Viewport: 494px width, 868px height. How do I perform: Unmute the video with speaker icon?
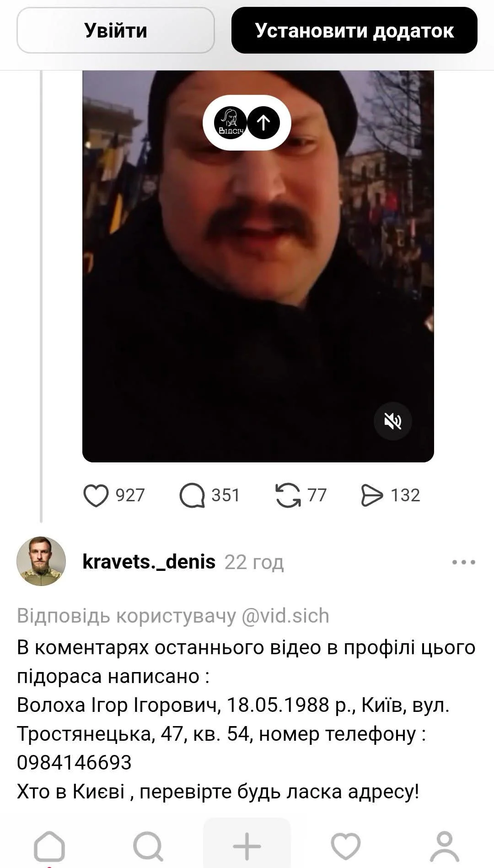pyautogui.click(x=392, y=421)
